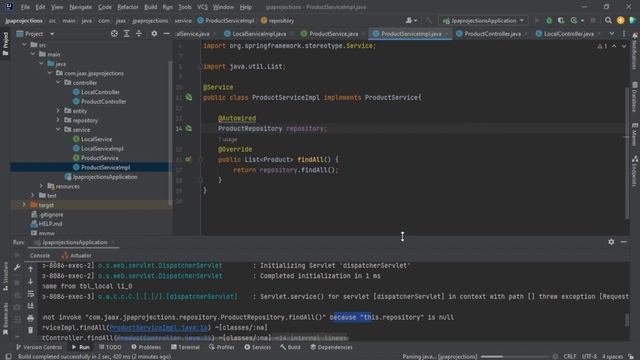This screenshot has height=360, width=640.
Task: Click the wrench icon in Run panel
Action: (x=17, y=268)
